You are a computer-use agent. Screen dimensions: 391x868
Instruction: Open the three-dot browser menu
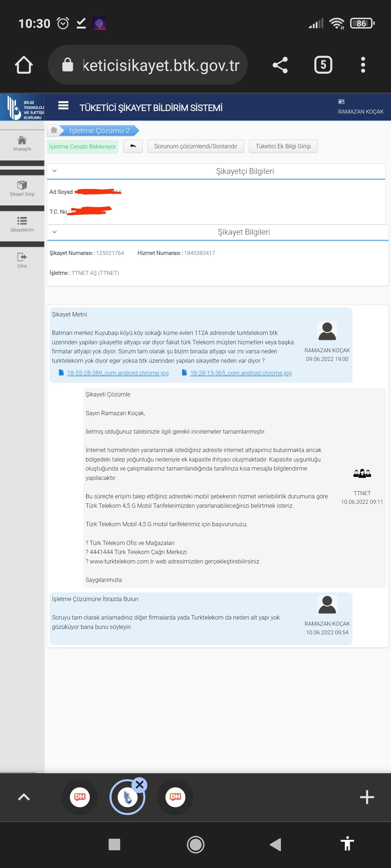tap(363, 65)
